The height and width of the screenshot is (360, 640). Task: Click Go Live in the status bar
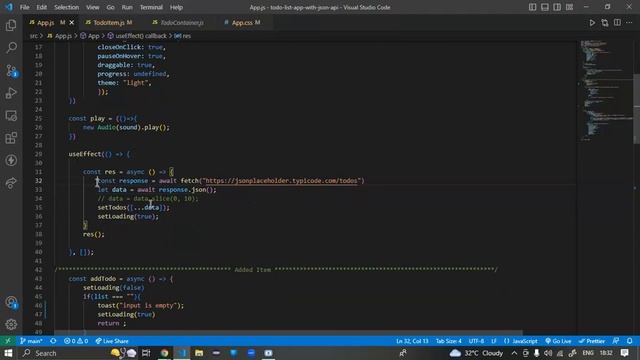click(558, 341)
